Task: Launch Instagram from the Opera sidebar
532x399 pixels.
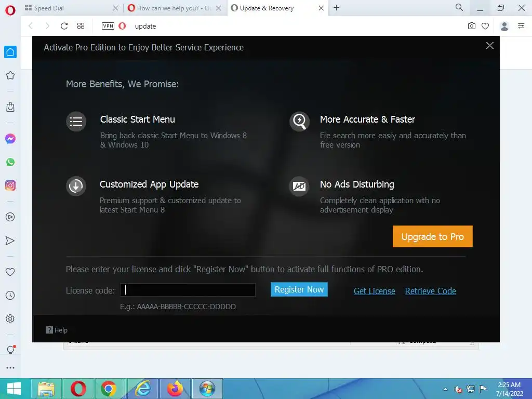Action: tap(10, 185)
